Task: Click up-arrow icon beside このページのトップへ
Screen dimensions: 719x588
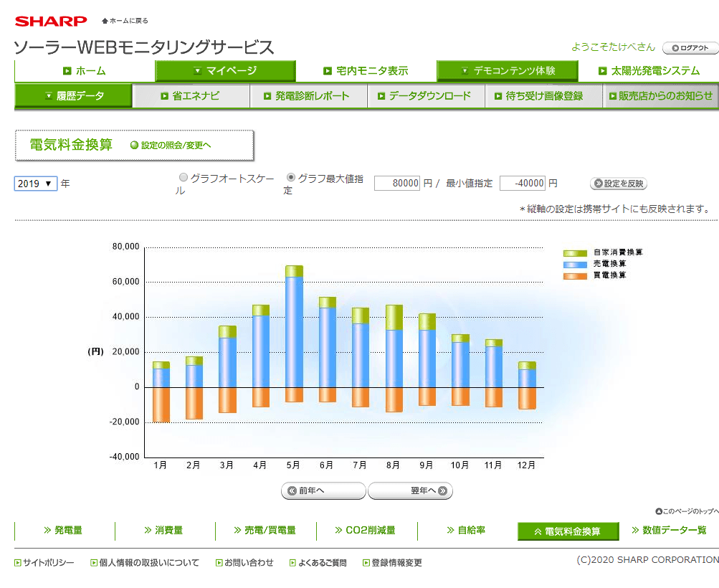Action: [x=659, y=511]
